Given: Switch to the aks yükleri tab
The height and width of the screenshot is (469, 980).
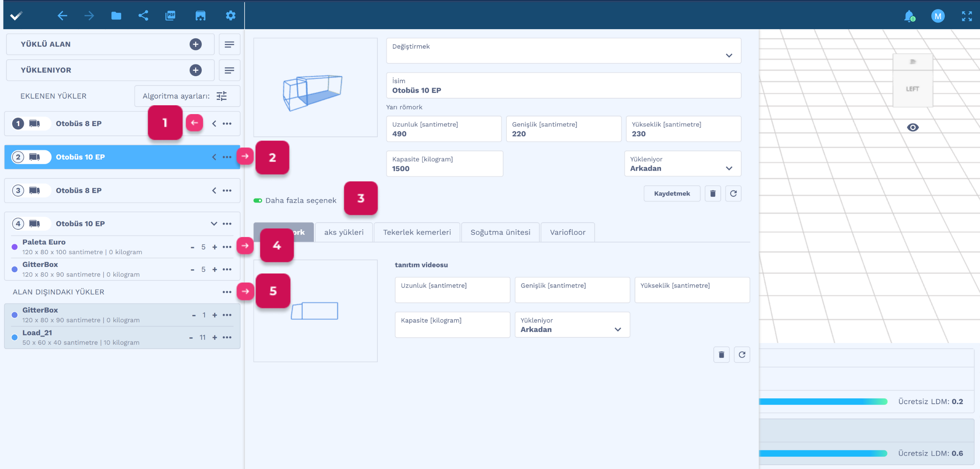Looking at the screenshot, I should click(x=344, y=232).
